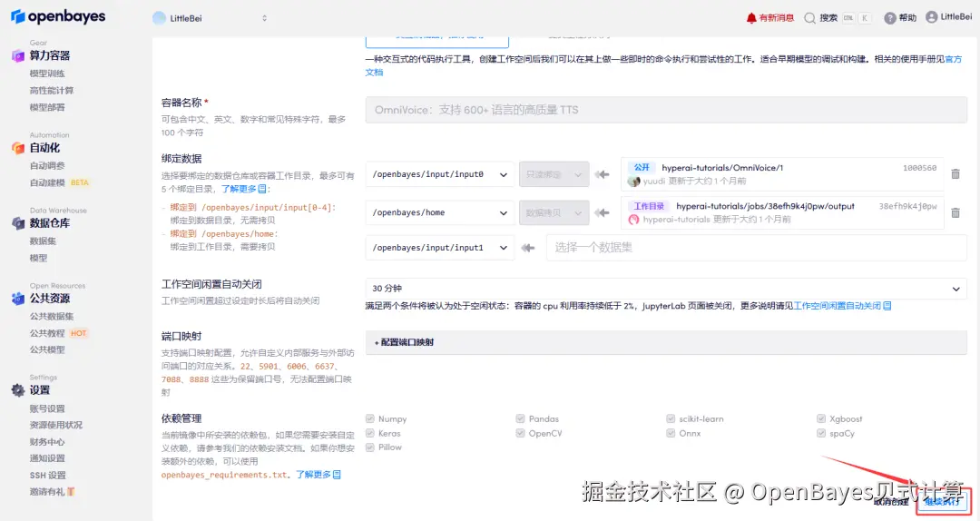Open the 帮助 help icon
The height and width of the screenshot is (521, 980).
coord(890,18)
